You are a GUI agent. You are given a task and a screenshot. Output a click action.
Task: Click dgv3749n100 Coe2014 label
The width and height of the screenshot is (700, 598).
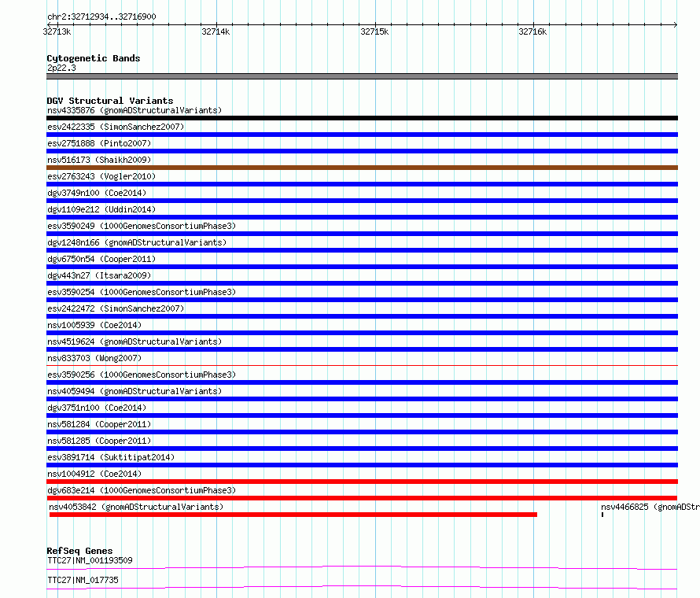97,193
